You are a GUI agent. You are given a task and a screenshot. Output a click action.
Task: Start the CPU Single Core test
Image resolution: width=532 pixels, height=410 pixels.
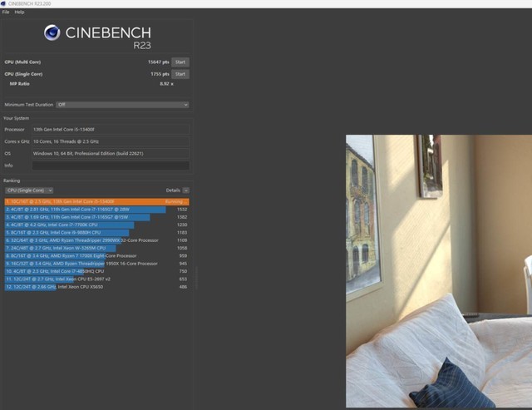[x=180, y=74]
